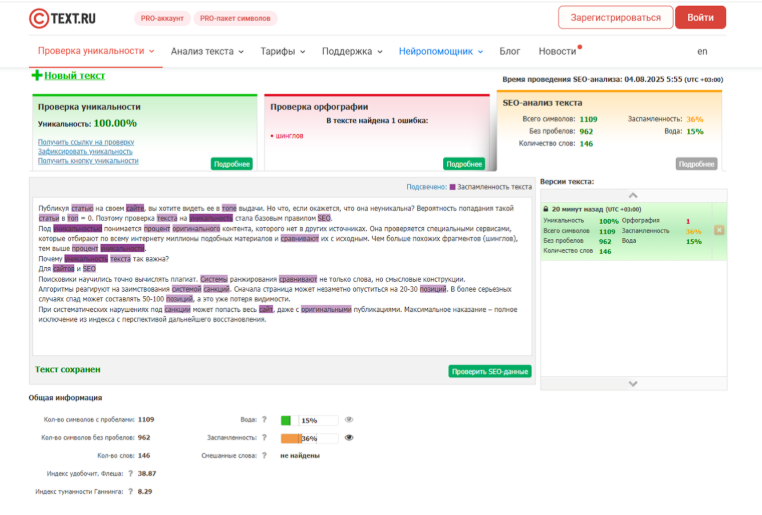Open the Тарифы menu
This screenshot has width=762, height=515.
[283, 51]
